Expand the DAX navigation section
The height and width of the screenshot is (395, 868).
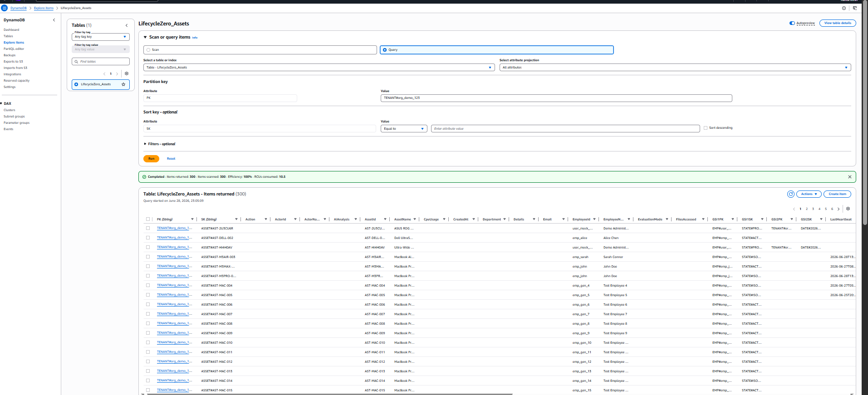[1, 104]
